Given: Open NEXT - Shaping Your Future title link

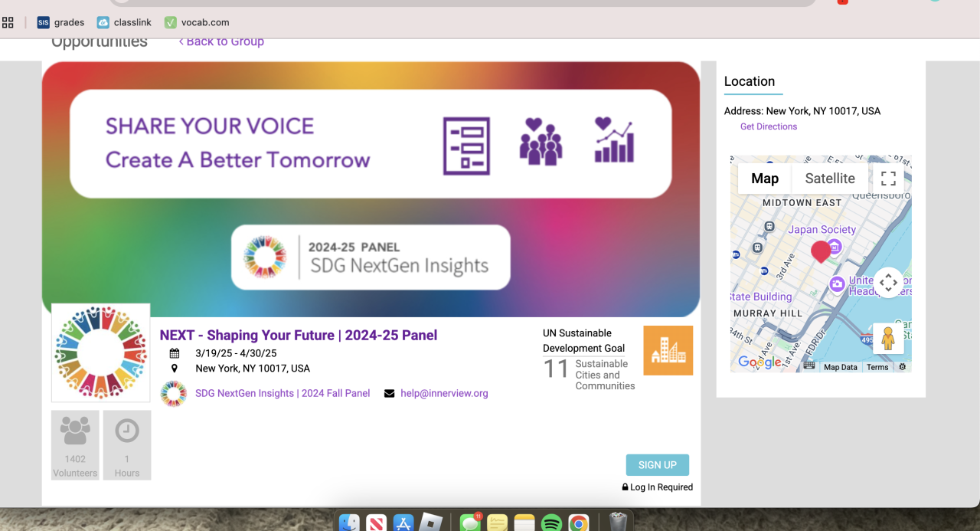Looking at the screenshot, I should coord(299,335).
